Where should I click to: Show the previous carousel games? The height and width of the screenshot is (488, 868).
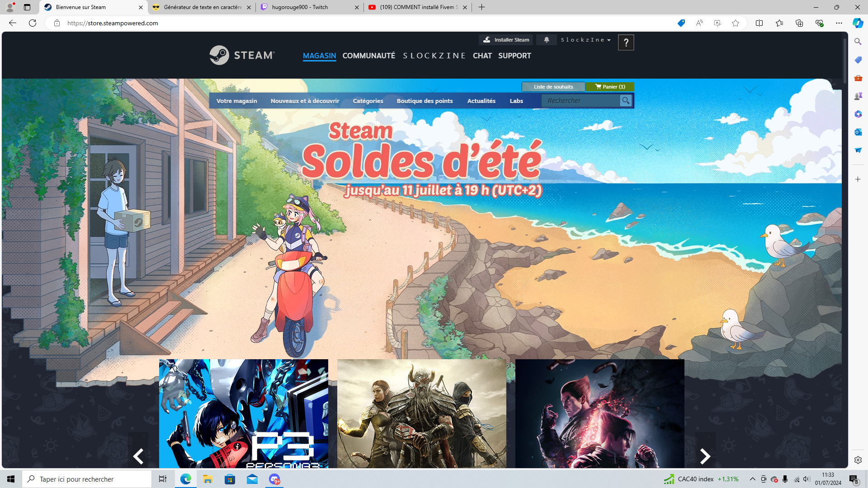[x=138, y=456]
